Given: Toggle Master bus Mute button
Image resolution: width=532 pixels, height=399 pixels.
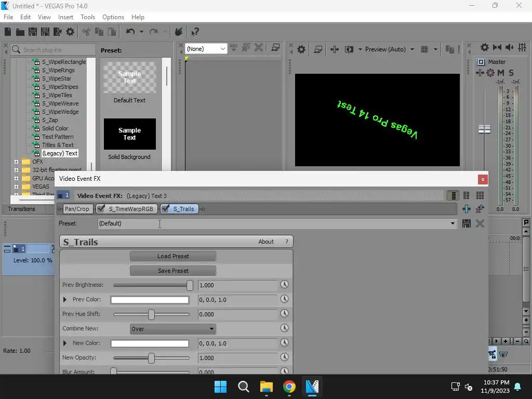Looking at the screenshot, I should pos(501,73).
